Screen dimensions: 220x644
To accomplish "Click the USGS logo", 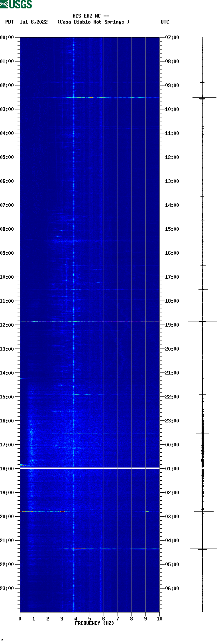I will pos(16,4).
